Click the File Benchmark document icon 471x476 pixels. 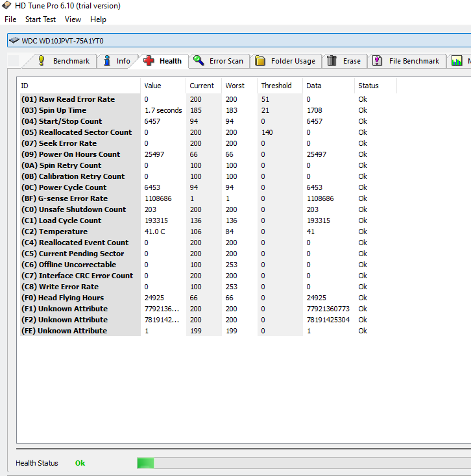pos(377,61)
